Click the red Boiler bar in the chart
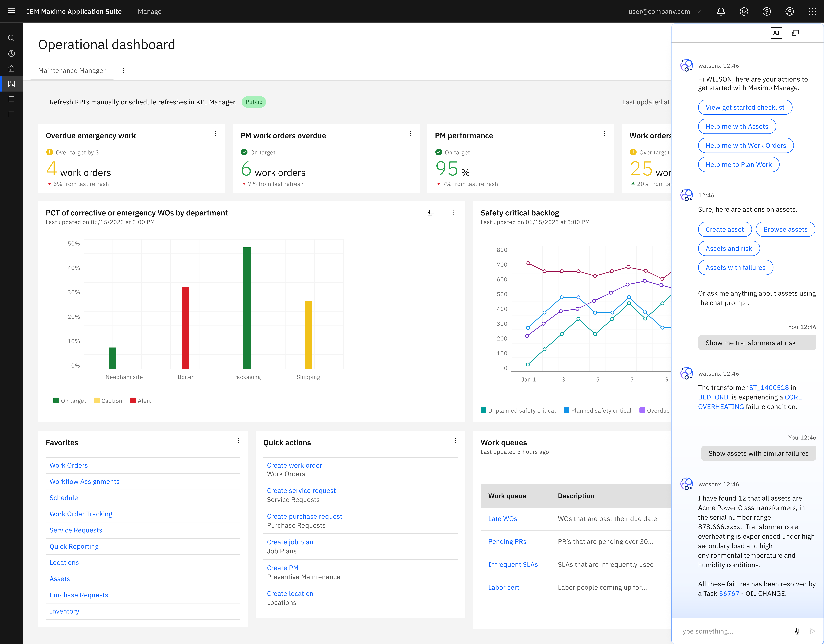Screen dimensions: 824x644 [x=185, y=328]
